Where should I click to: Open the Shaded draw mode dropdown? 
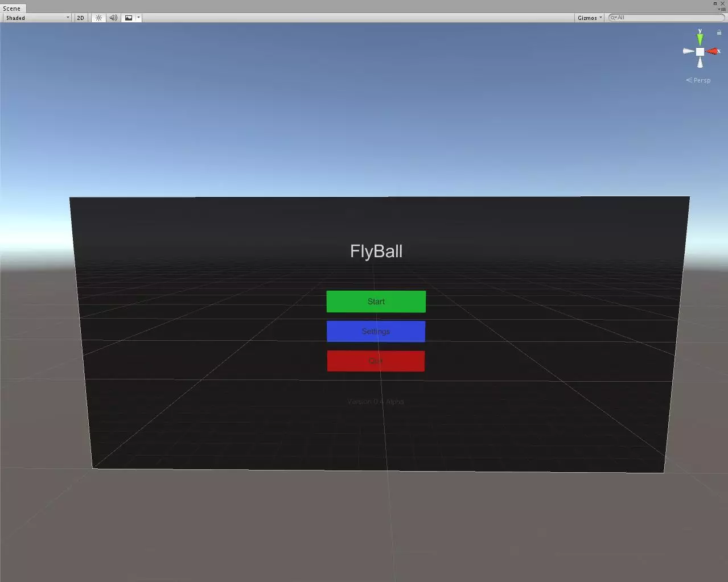click(x=38, y=18)
